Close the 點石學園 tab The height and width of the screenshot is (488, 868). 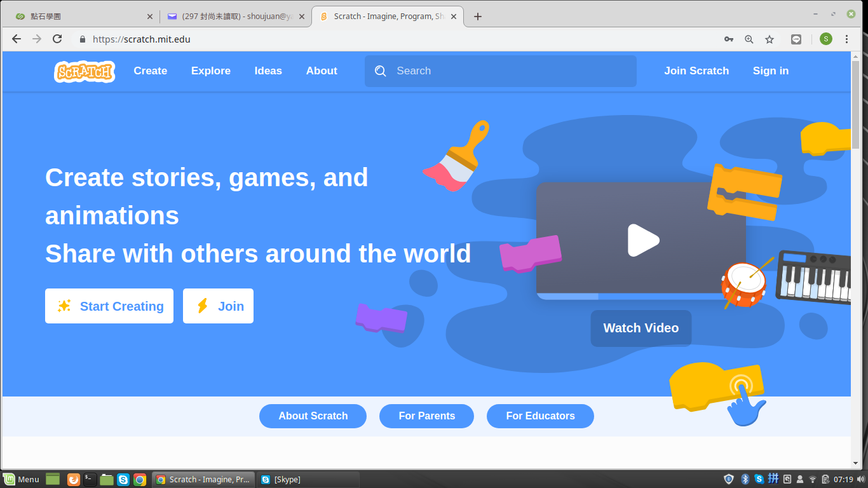[150, 17]
